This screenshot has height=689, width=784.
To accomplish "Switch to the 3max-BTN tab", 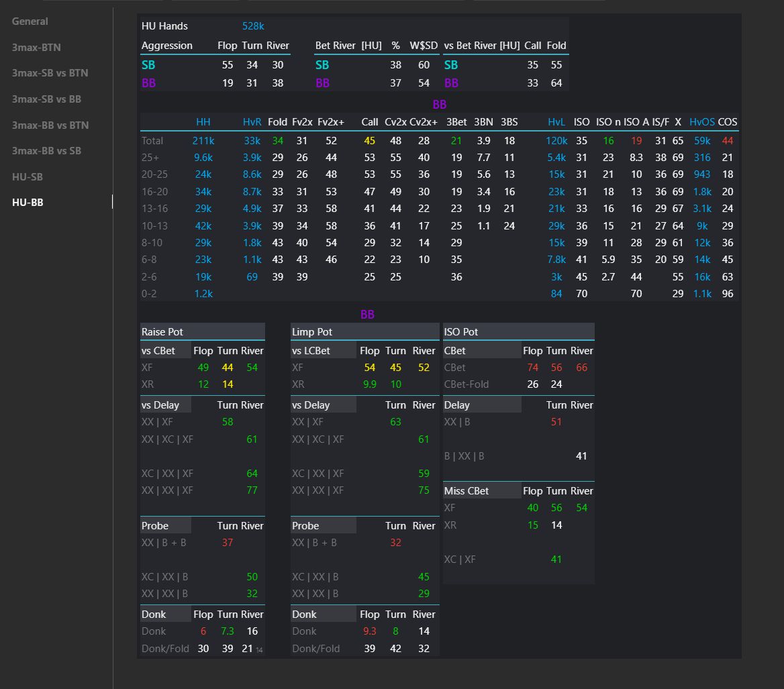I will [36, 48].
